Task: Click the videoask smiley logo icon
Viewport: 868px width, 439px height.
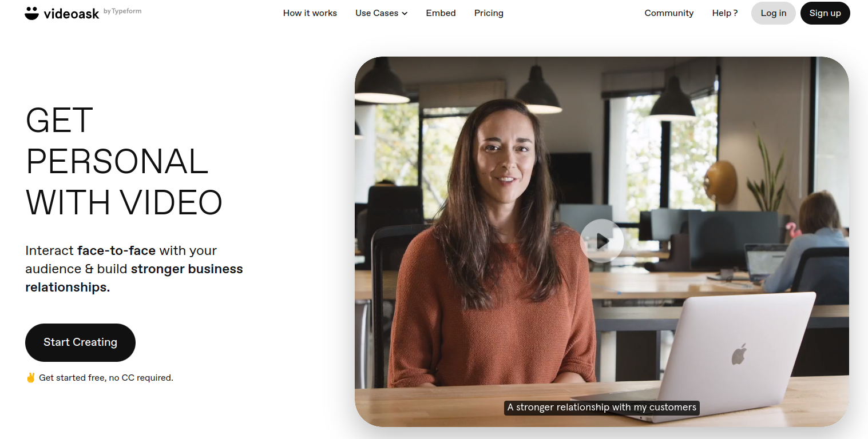Action: [x=31, y=13]
